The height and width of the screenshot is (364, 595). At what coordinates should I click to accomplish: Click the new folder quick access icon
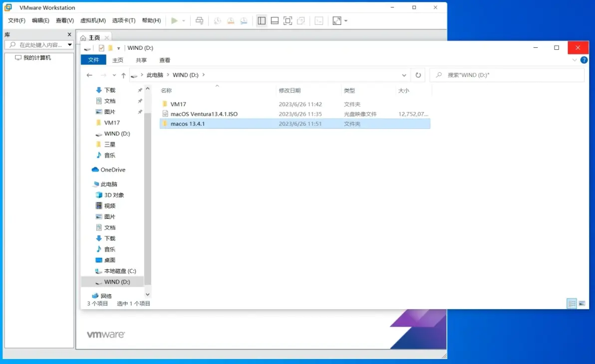point(110,48)
